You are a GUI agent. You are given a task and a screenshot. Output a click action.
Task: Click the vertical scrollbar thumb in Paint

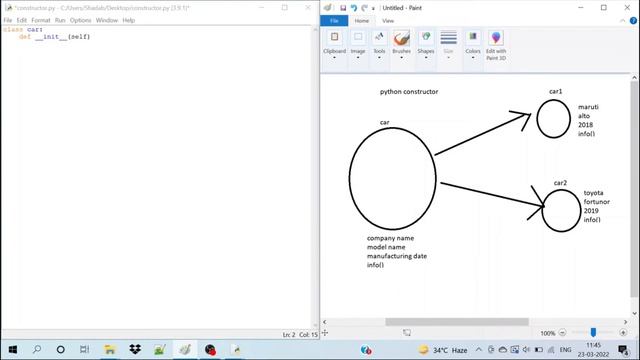point(634,189)
